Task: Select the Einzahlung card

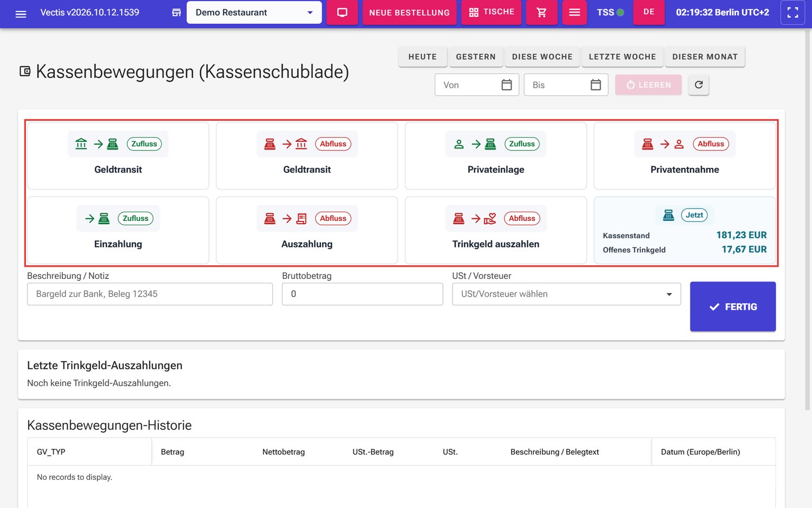Action: pos(118,230)
